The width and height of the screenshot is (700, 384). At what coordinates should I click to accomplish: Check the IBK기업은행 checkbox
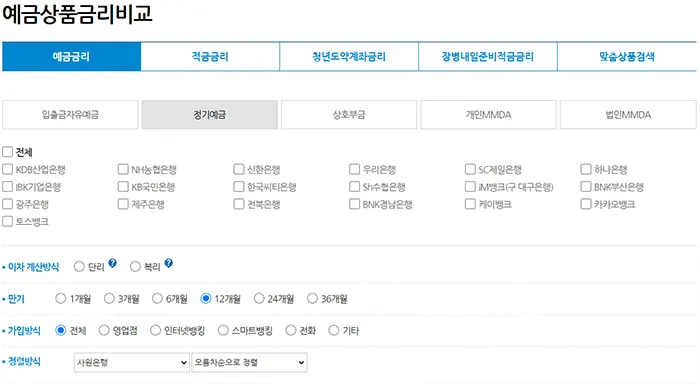(x=7, y=187)
